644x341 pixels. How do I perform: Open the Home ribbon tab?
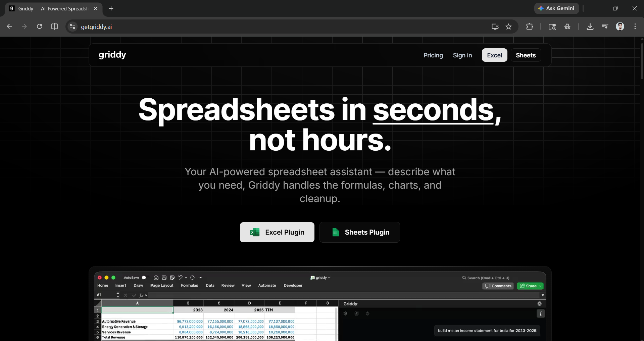coord(103,286)
